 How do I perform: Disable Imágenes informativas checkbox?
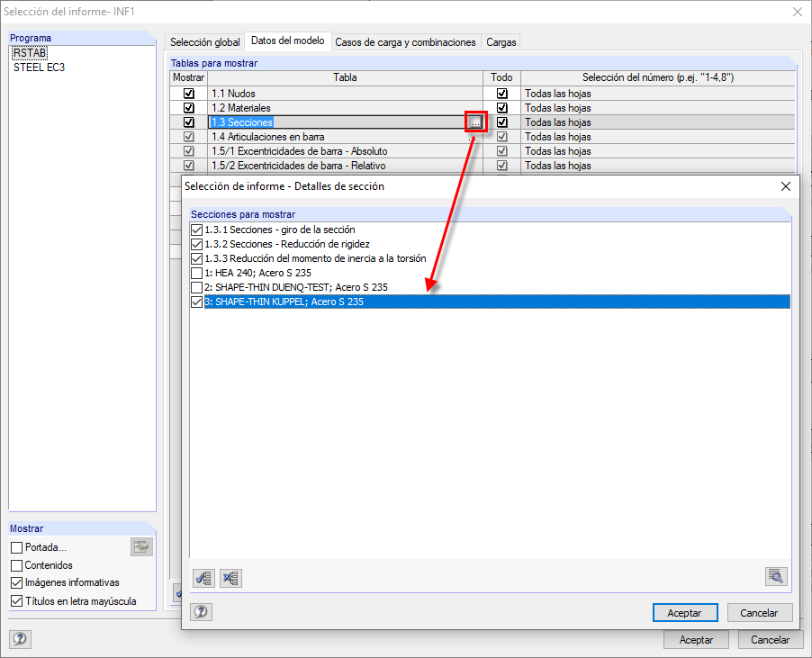point(16,583)
